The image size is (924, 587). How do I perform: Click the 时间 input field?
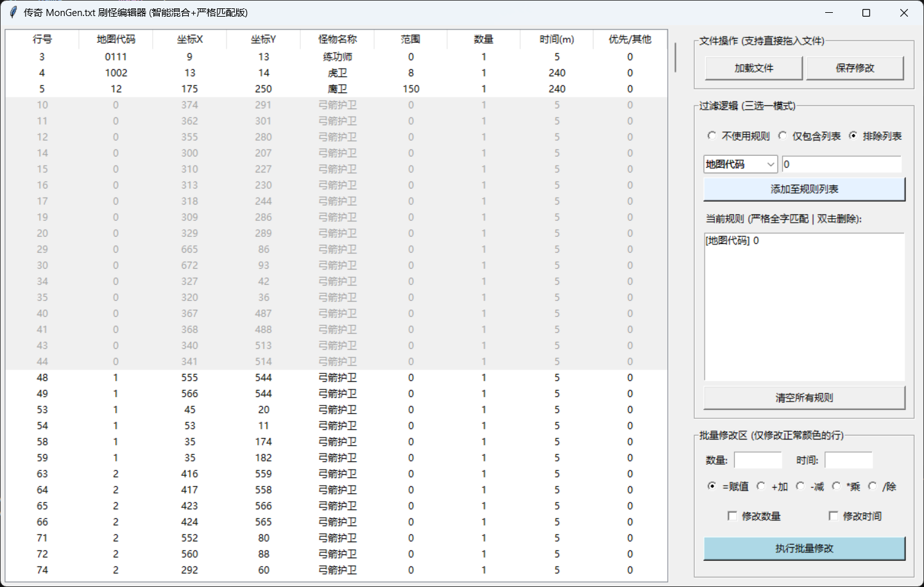click(x=848, y=460)
